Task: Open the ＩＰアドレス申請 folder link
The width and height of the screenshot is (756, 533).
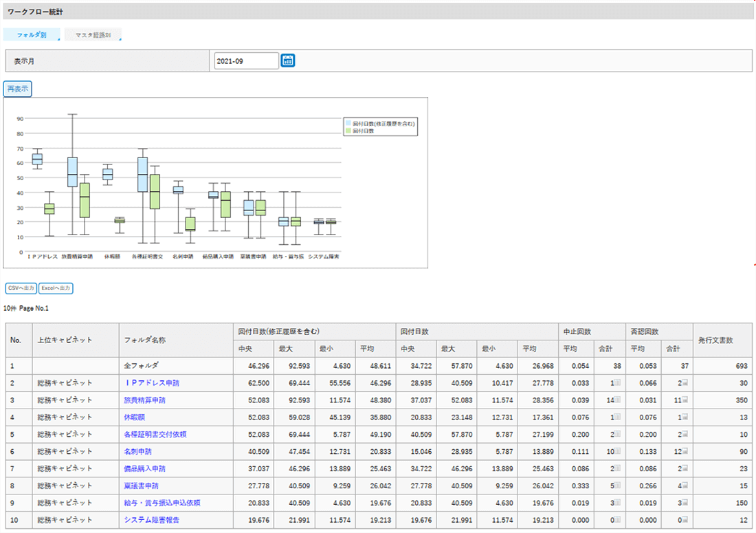Action: click(151, 383)
